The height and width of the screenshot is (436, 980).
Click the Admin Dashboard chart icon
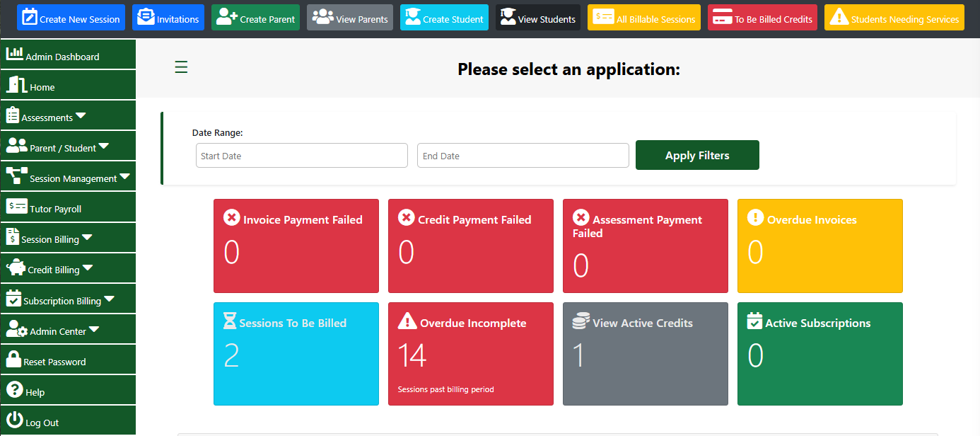14,54
